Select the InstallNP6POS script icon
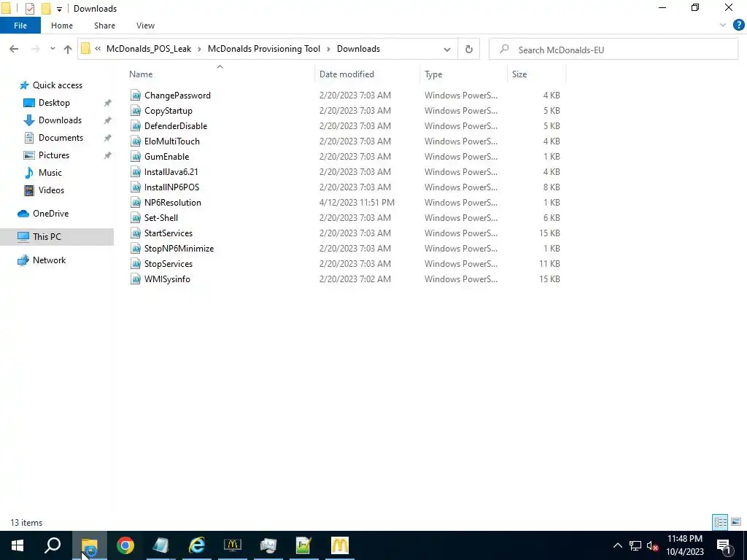The image size is (747, 560). pos(136,187)
